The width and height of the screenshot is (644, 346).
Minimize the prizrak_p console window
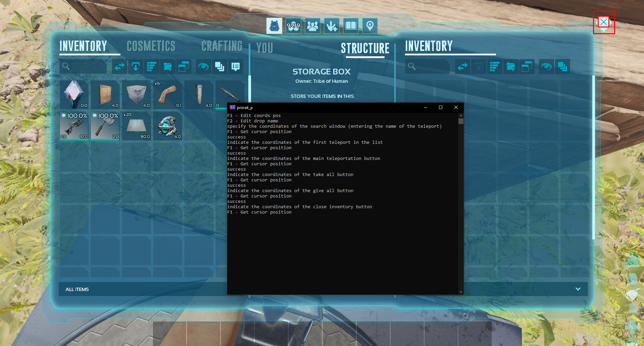(x=425, y=107)
